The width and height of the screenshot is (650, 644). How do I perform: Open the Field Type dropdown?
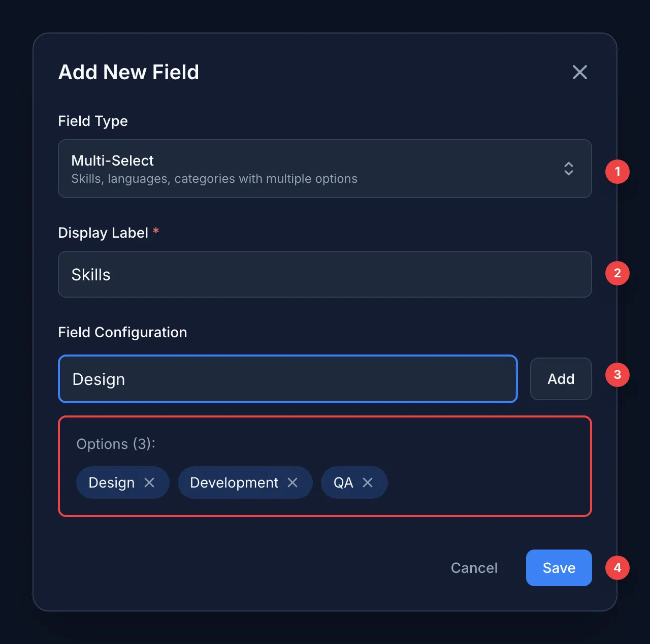325,169
